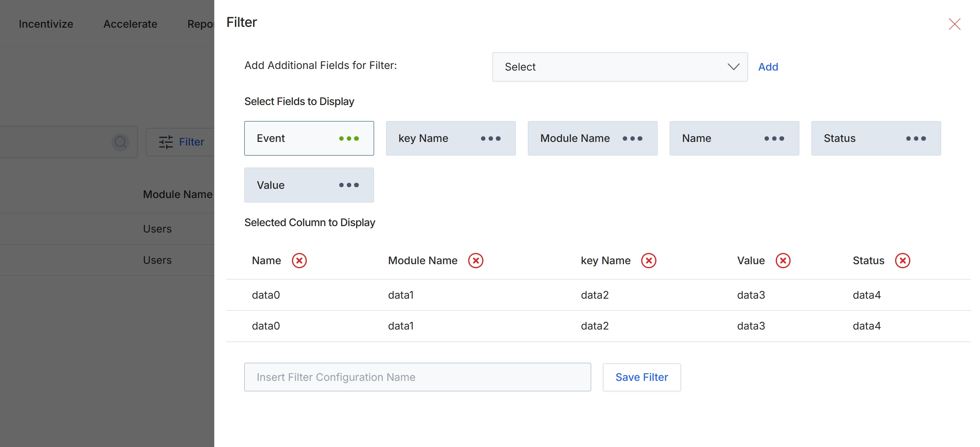980x447 pixels.
Task: Click data1 in the first preview row
Action: (401, 295)
